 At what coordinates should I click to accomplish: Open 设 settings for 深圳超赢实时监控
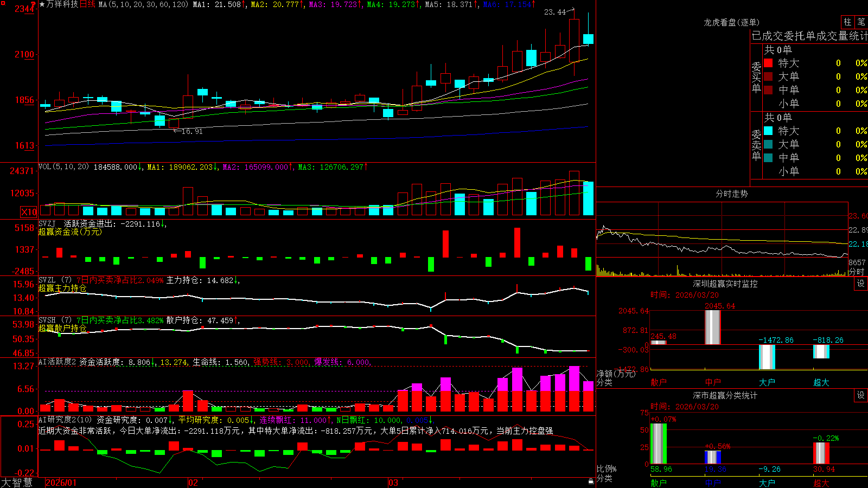tap(861, 284)
